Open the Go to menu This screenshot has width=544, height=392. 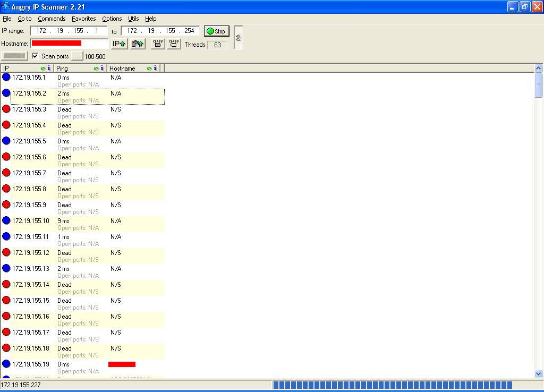pyautogui.click(x=24, y=19)
